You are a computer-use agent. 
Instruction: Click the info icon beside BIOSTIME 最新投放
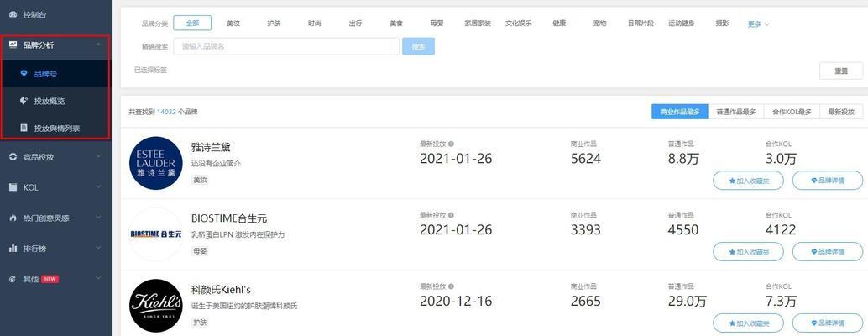[x=451, y=215]
